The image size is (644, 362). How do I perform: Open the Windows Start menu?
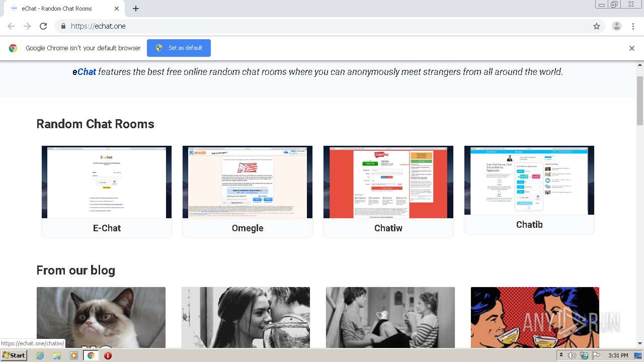[14, 355]
